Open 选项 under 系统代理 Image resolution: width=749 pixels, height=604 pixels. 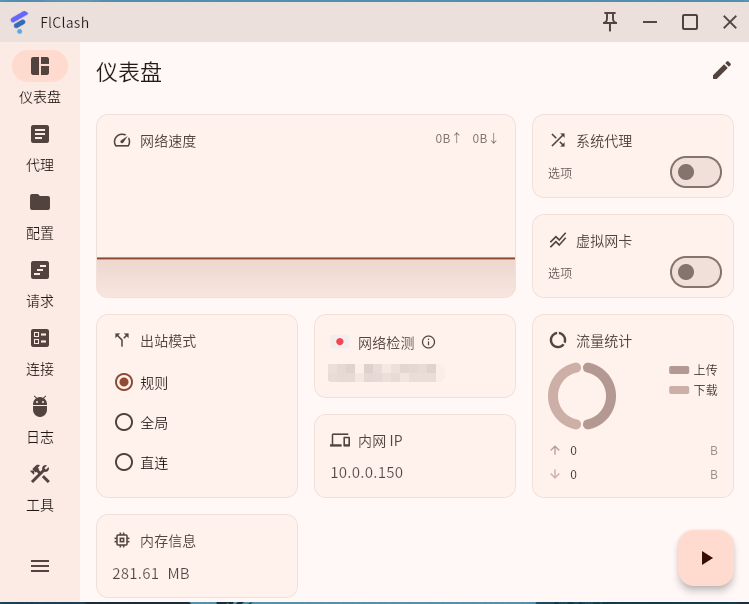tap(560, 173)
